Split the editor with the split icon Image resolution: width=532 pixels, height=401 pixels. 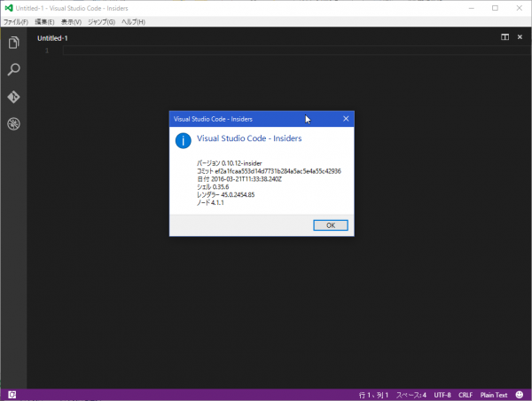(x=505, y=37)
